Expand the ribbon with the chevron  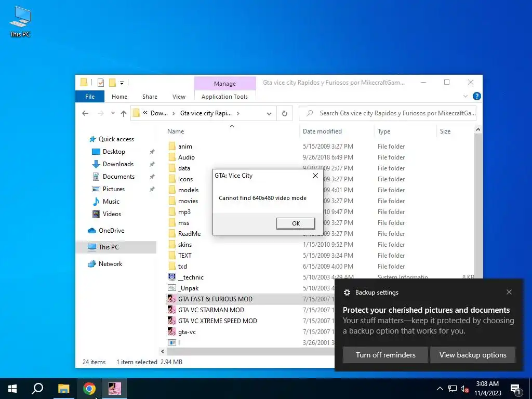pyautogui.click(x=465, y=96)
